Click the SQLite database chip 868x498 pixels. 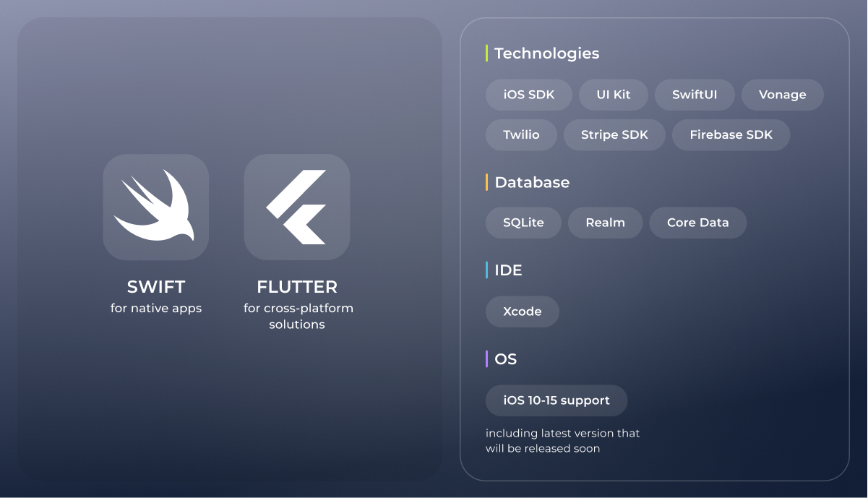coord(524,223)
